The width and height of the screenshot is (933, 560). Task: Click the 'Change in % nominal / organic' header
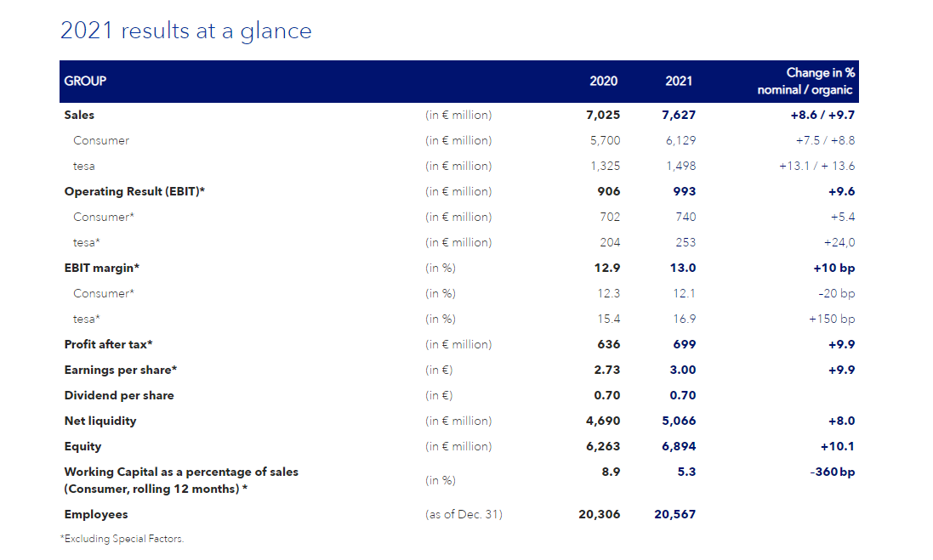pyautogui.click(x=805, y=81)
